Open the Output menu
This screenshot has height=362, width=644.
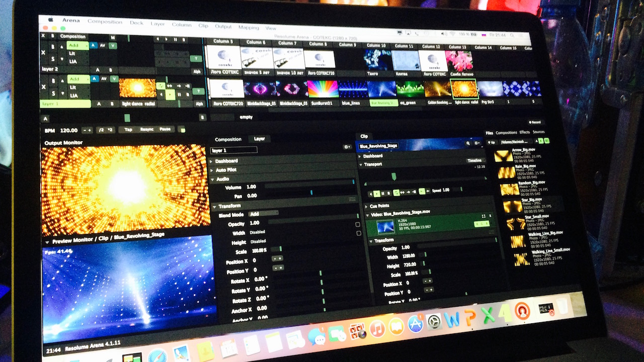coord(223,26)
